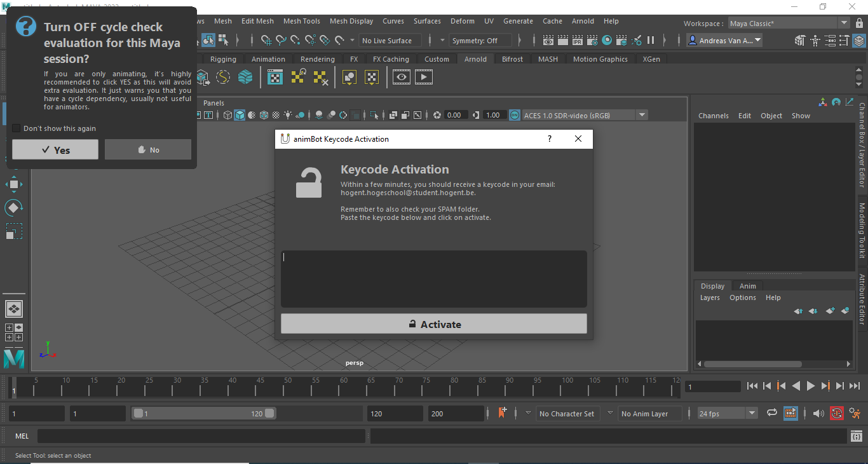The image size is (868, 464).
Task: Switch to the Motion Graphics shelf tab
Action: [x=600, y=59]
